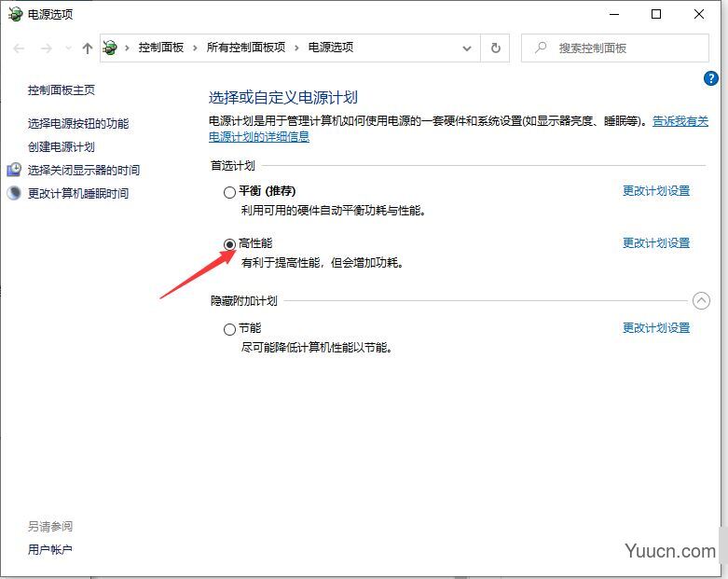
Task: Go forward with the right arrow button
Action: [46, 48]
